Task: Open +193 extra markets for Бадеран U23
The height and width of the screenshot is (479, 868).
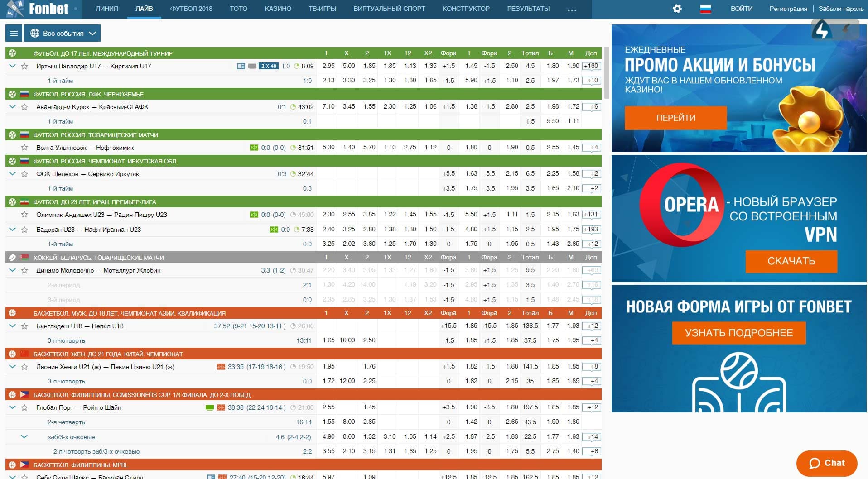Action: tap(591, 230)
